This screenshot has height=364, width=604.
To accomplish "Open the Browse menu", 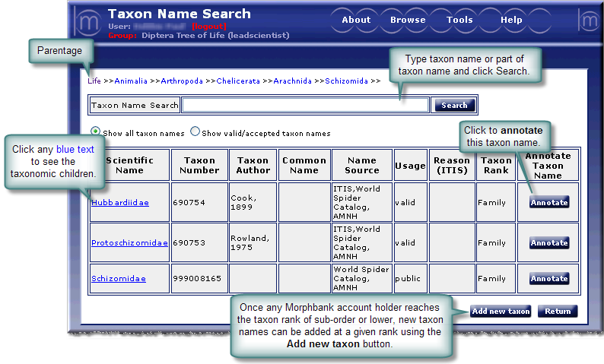I will click(408, 20).
